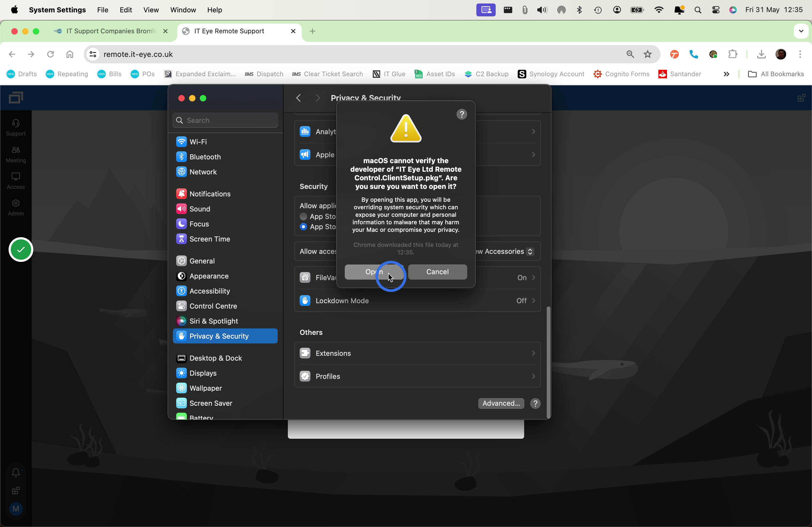The image size is (812, 527).
Task: Open the Chrome tab search dropdown
Action: coord(801,31)
